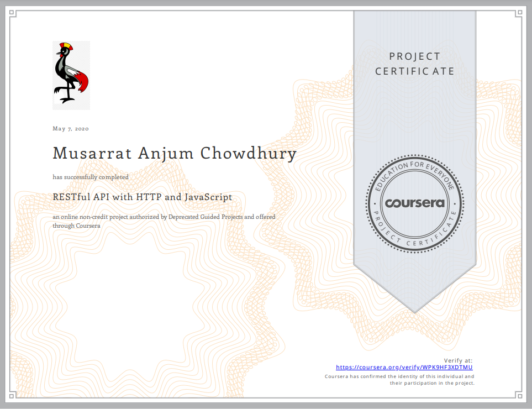
Task: Click the top-right corner ornament
Action: [x=518, y=14]
